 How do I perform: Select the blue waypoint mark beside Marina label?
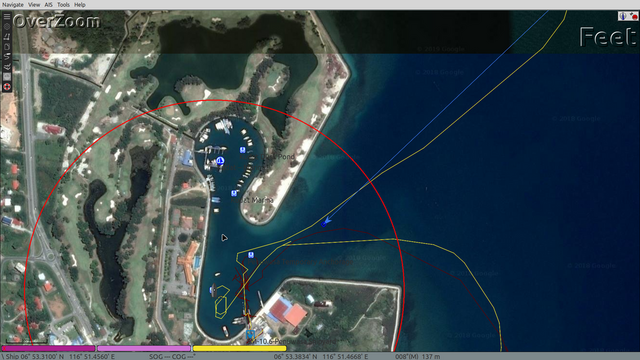pyautogui.click(x=234, y=193)
